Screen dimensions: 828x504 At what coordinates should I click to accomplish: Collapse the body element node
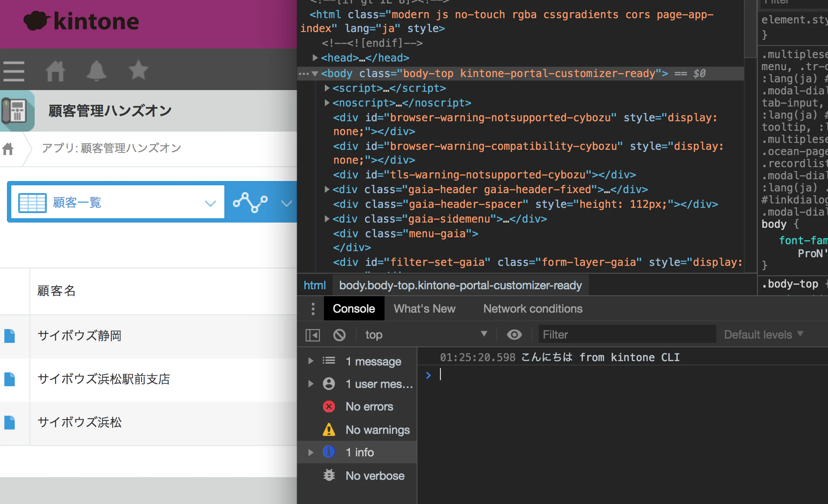click(x=315, y=74)
